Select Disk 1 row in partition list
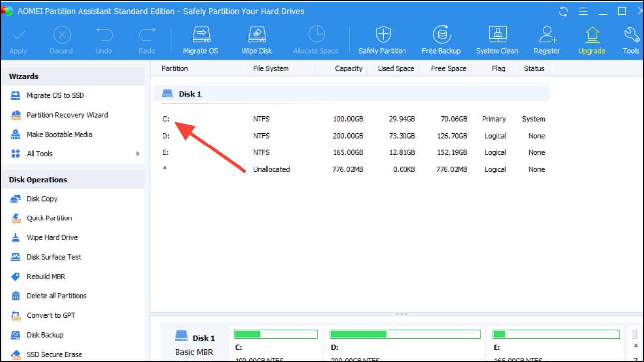Viewport: 644px width, 362px height. tap(351, 94)
